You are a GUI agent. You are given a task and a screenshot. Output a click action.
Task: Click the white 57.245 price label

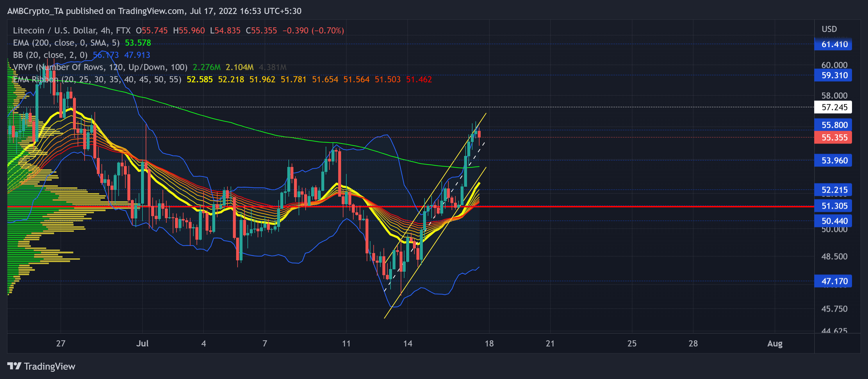(x=833, y=107)
